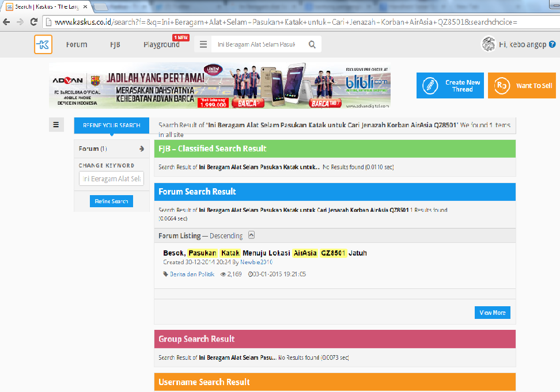Open the Berita dan Politik tag link
This screenshot has height=392, width=560.
click(x=191, y=274)
